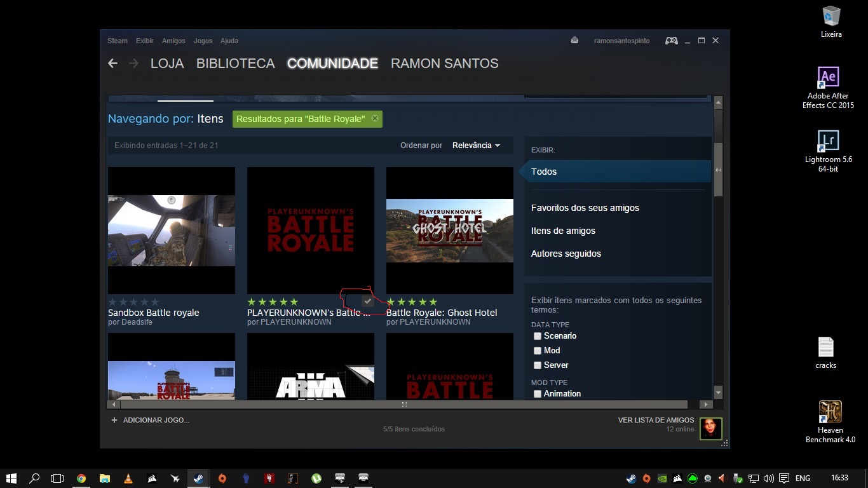
Task: Open VER LISTA DE AMIGOS
Action: pyautogui.click(x=656, y=420)
